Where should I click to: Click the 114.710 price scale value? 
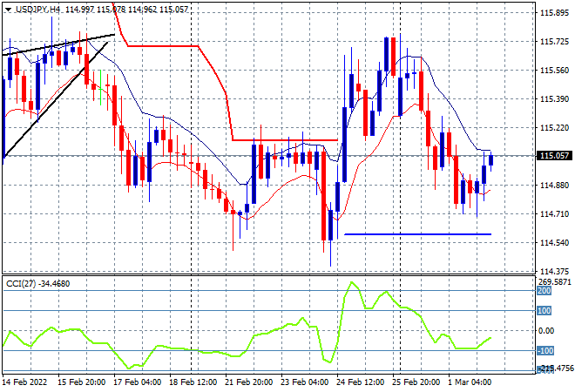pyautogui.click(x=554, y=213)
